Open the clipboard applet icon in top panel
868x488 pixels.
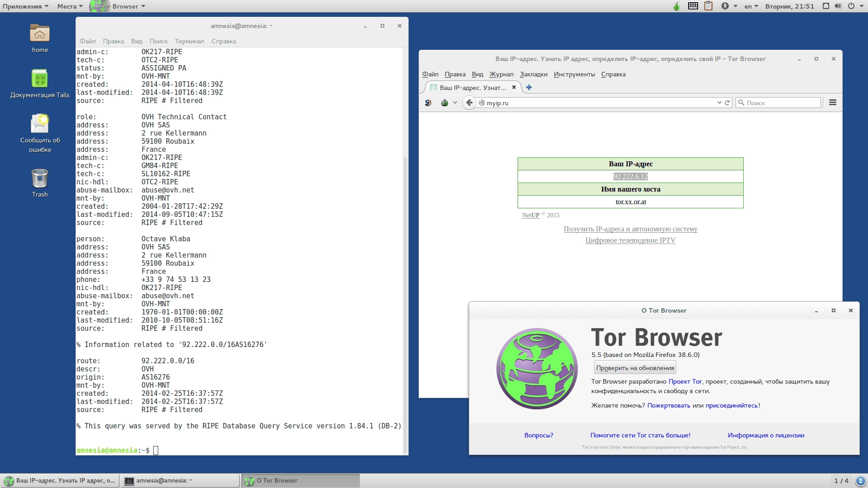click(x=708, y=6)
